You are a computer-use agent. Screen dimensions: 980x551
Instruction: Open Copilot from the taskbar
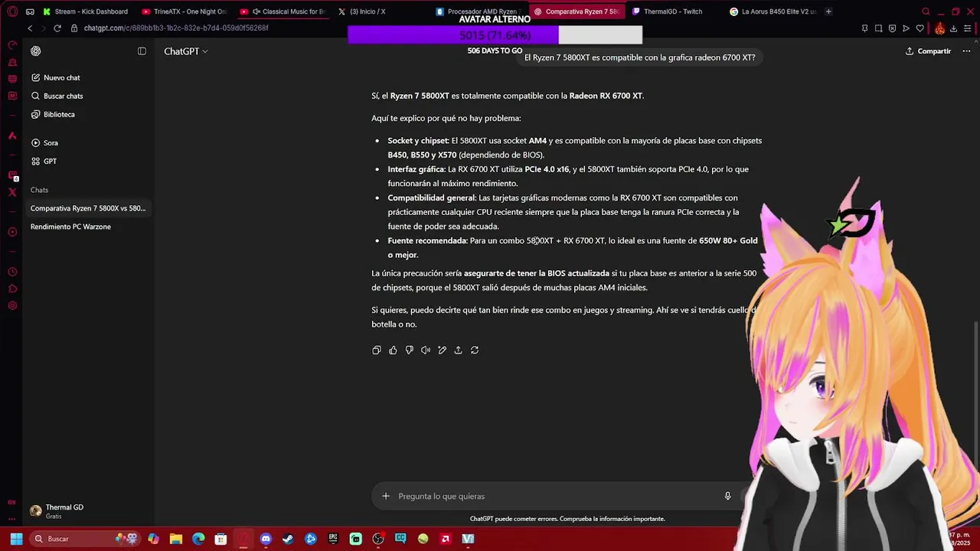153,539
